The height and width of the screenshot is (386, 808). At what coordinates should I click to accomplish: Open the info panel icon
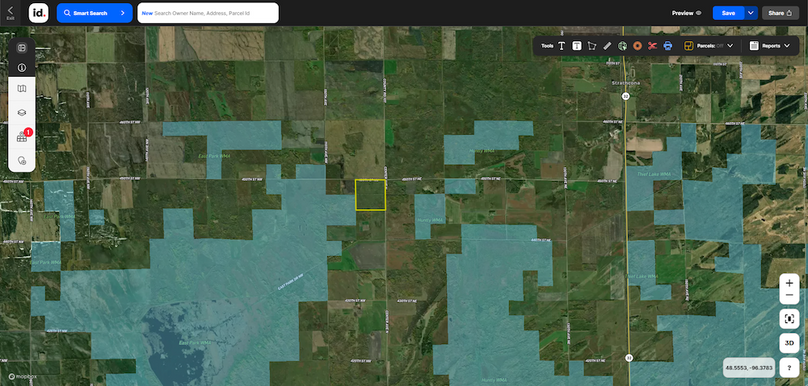pyautogui.click(x=22, y=68)
